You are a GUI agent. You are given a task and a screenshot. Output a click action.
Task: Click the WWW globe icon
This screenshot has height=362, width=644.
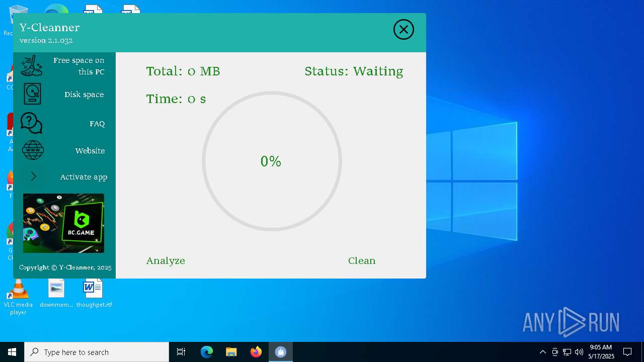tap(33, 150)
